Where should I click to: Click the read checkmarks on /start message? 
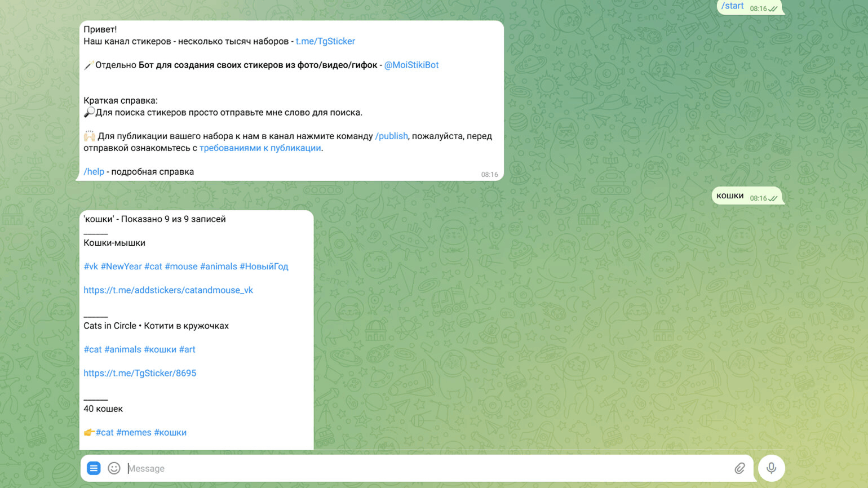point(773,8)
